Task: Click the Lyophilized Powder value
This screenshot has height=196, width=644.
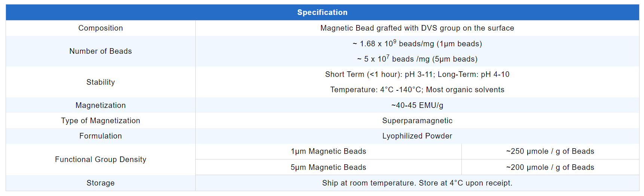Action: click(x=417, y=136)
